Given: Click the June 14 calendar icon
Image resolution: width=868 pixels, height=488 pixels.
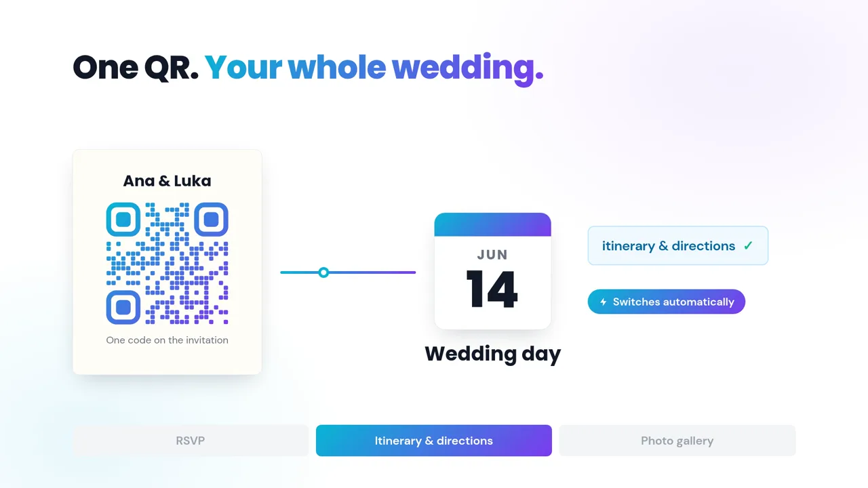Looking at the screenshot, I should click(493, 271).
